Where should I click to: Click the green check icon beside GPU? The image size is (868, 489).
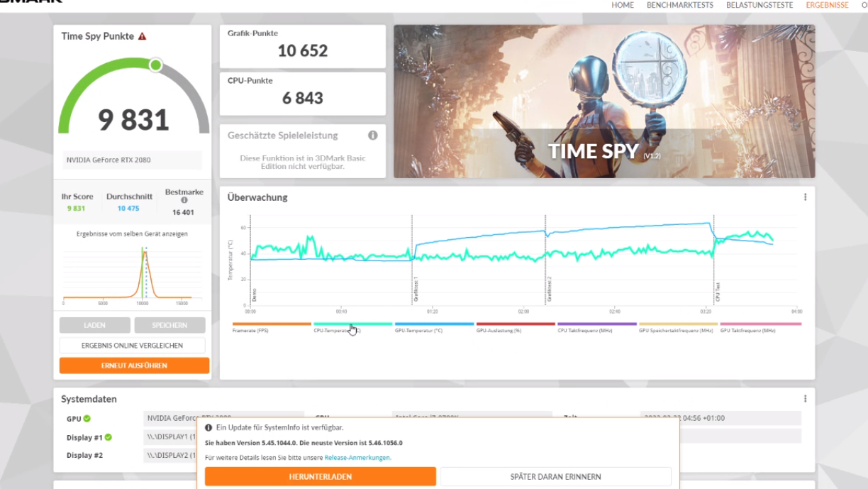click(x=87, y=419)
